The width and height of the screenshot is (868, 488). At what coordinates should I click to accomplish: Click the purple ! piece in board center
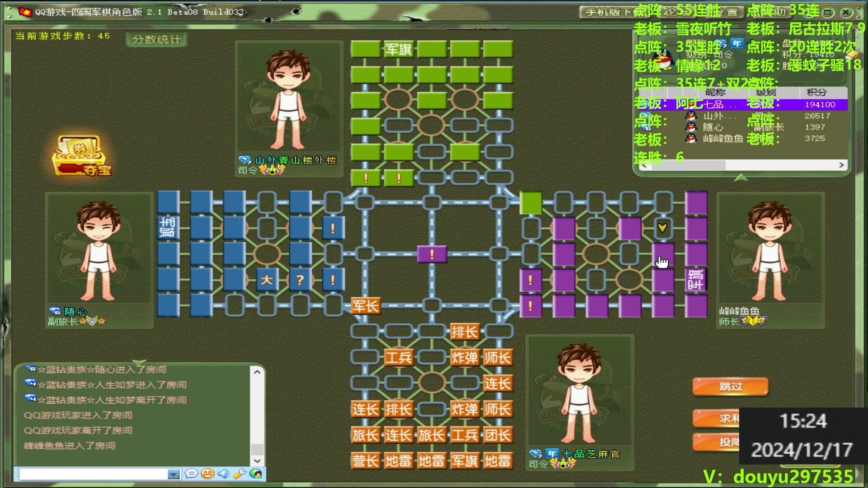click(x=432, y=254)
